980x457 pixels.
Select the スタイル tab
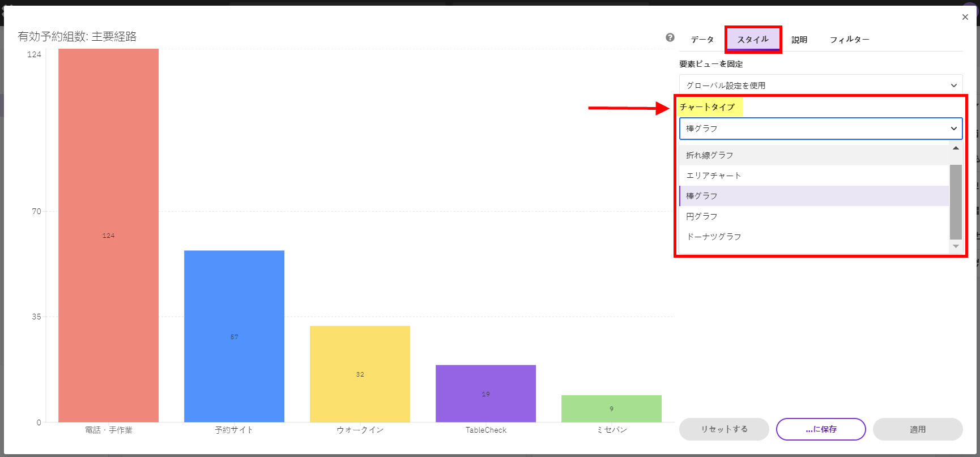coord(753,40)
